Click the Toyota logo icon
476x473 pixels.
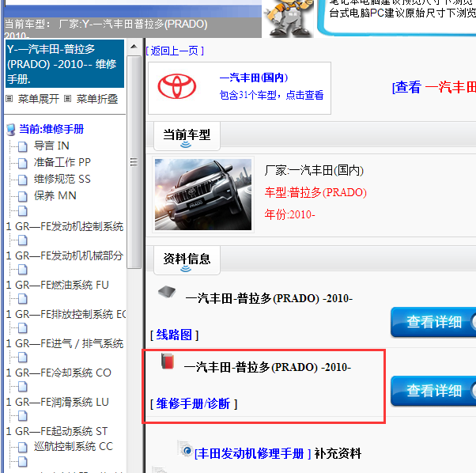(176, 87)
